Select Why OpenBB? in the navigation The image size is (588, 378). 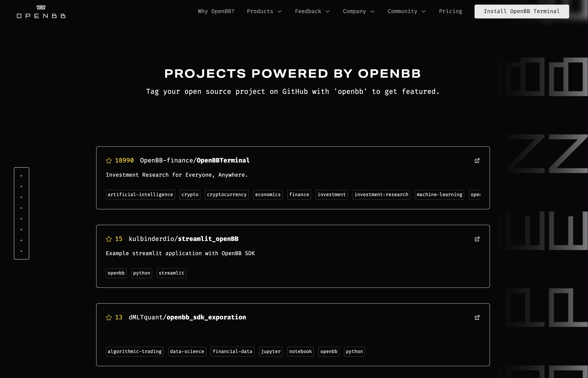point(216,11)
